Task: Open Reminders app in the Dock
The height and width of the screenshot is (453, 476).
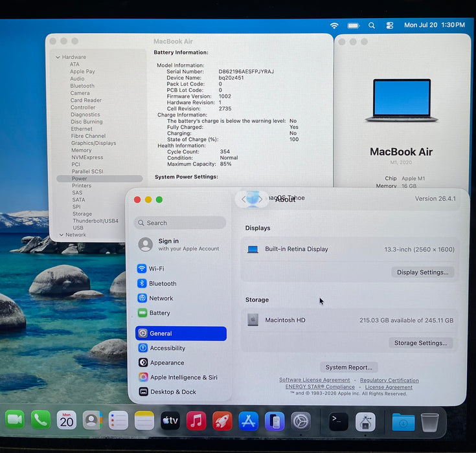Action: pos(118,421)
